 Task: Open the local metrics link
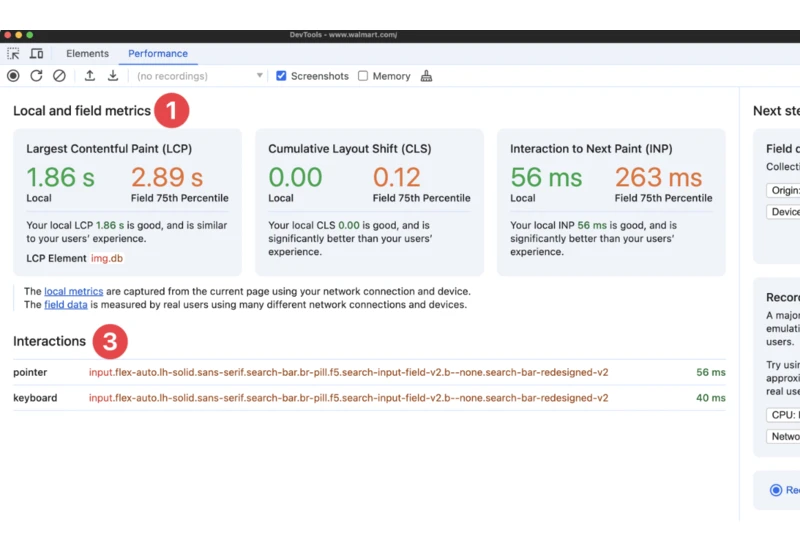[73, 291]
